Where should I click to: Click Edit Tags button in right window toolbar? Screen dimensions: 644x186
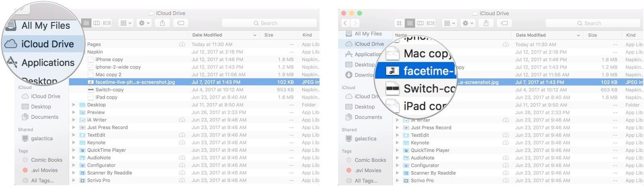click(x=504, y=23)
